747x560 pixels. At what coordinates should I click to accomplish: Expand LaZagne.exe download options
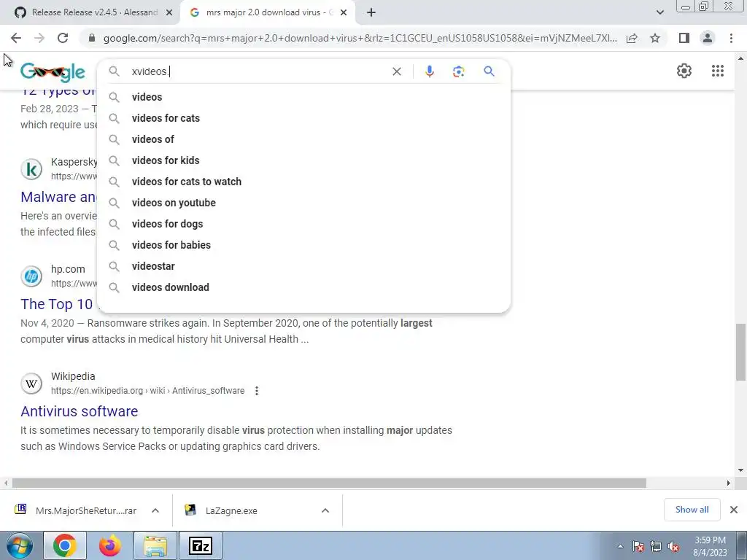[325, 510]
